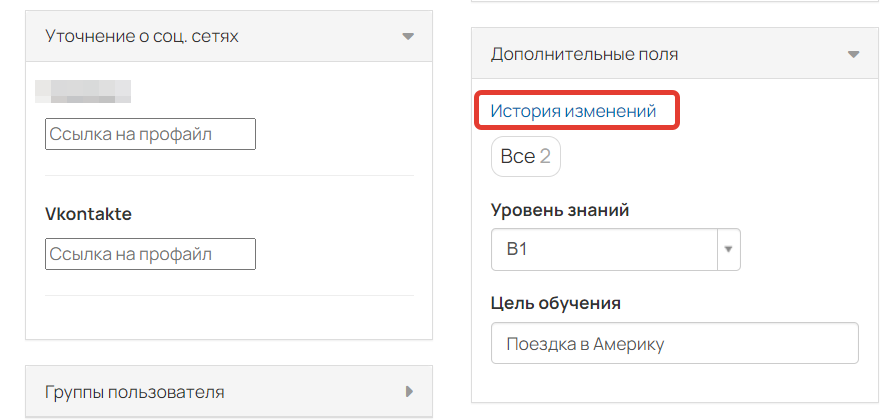Image resolution: width=892 pixels, height=420 pixels.
Task: Click the red-outlined change history link box
Action: 577,110
